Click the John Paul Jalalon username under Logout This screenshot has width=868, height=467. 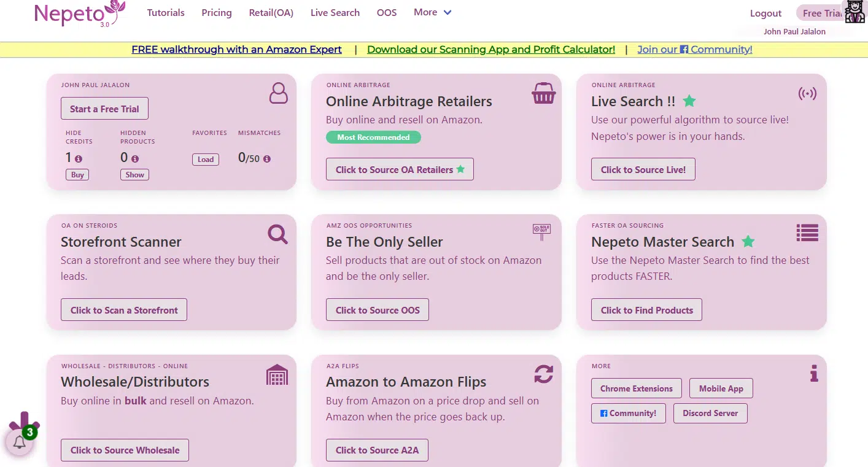pyautogui.click(x=794, y=32)
